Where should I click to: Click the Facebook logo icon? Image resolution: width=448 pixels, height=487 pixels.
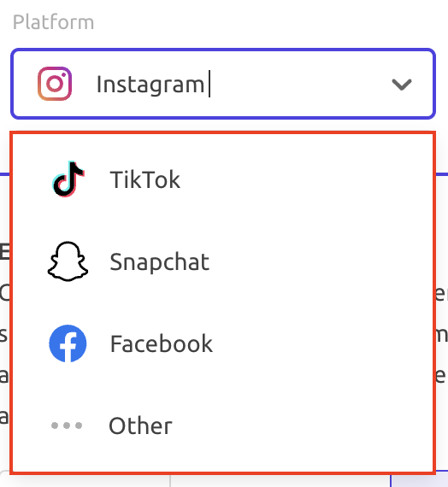68,343
